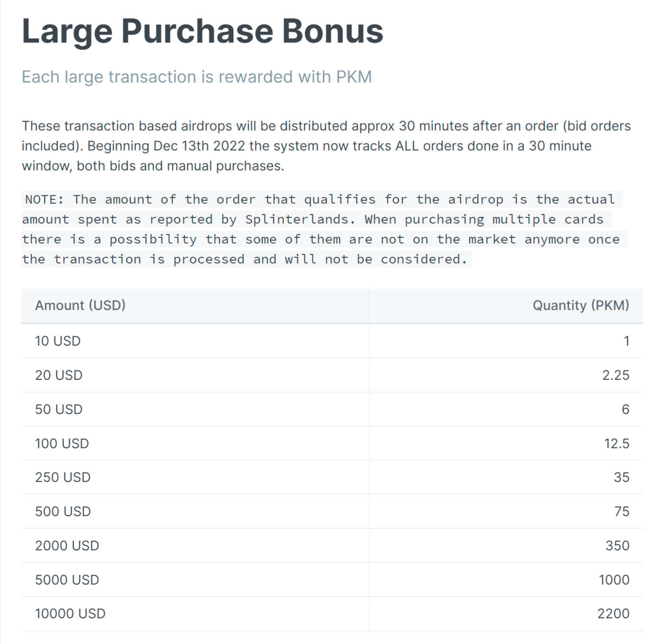
Task: Select the 20 USD table cell
Action: click(x=195, y=375)
